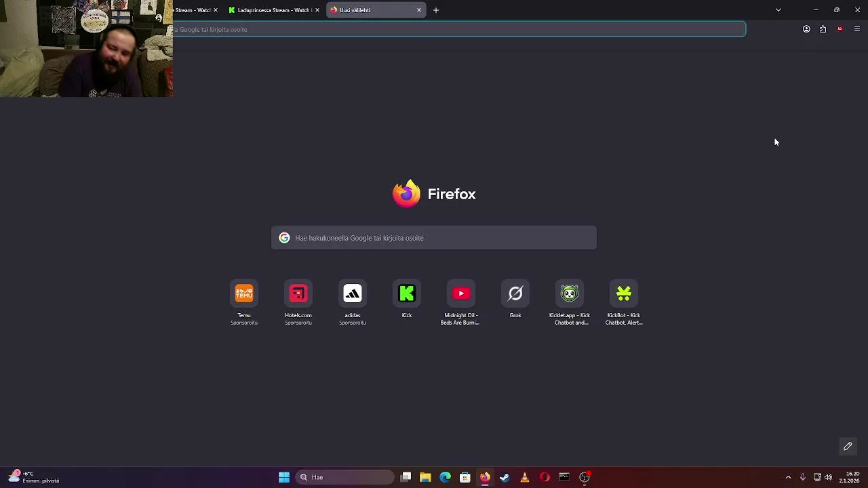Open the new tab plus button
The height and width of the screenshot is (488, 868).
[x=436, y=10]
